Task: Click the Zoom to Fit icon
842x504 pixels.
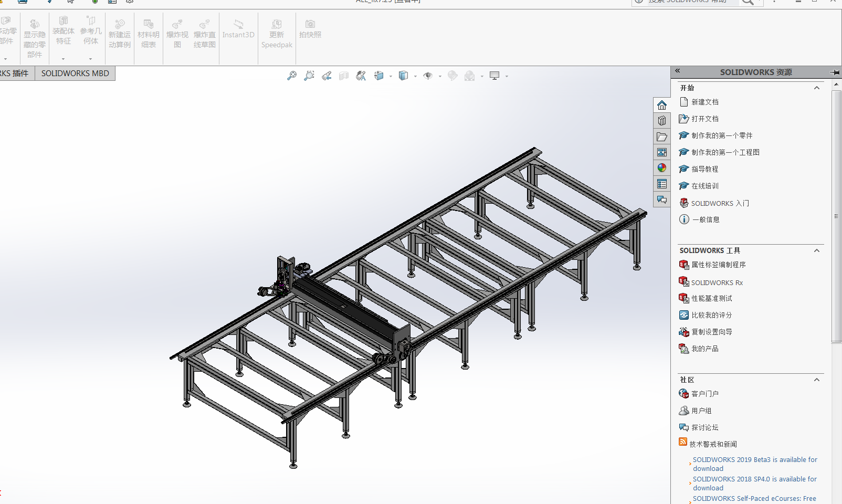Action: tap(292, 76)
